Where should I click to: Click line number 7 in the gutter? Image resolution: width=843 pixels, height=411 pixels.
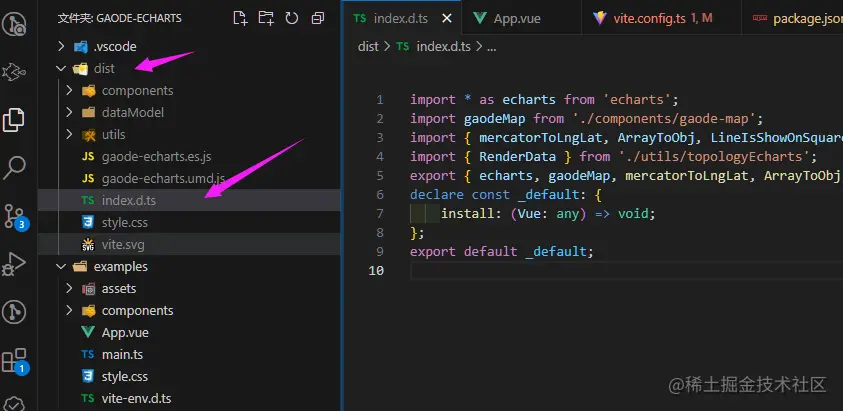[380, 214]
